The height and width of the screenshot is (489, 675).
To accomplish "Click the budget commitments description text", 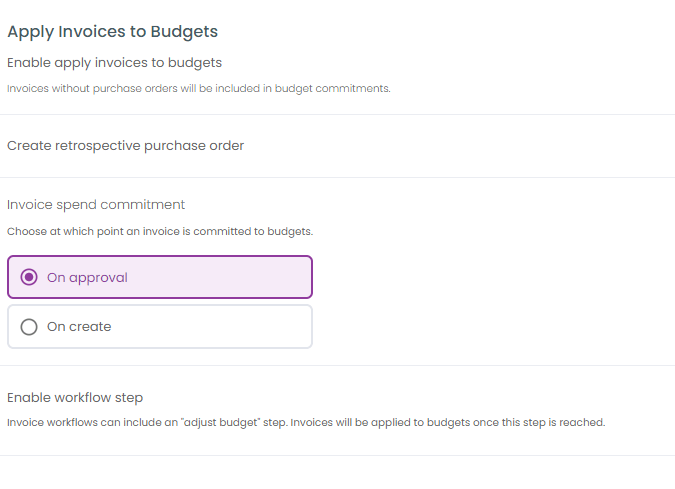I will [x=199, y=88].
